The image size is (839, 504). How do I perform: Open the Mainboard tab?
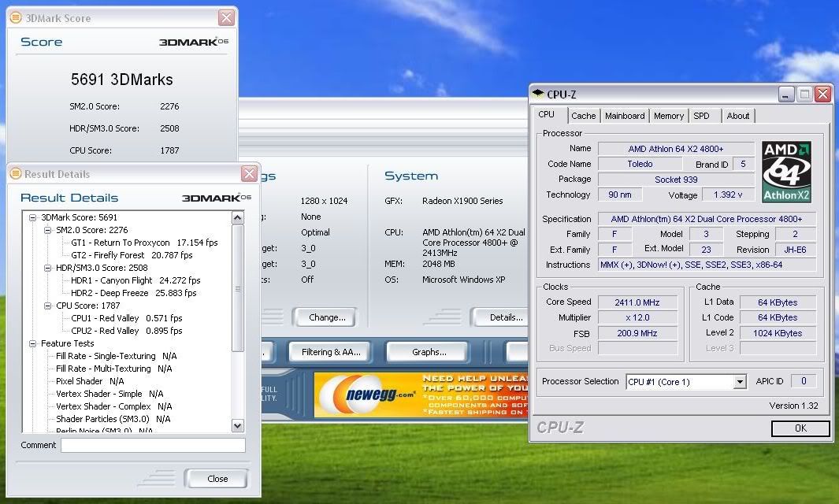[x=625, y=116]
